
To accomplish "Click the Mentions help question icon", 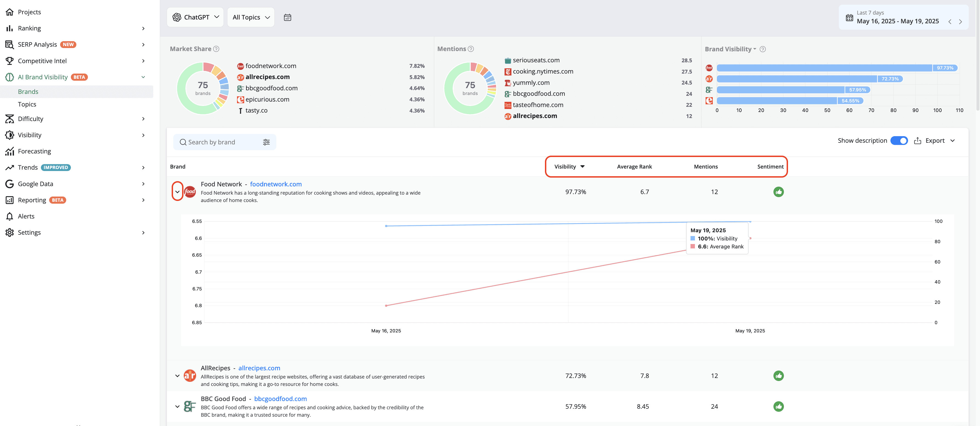I will [x=470, y=49].
